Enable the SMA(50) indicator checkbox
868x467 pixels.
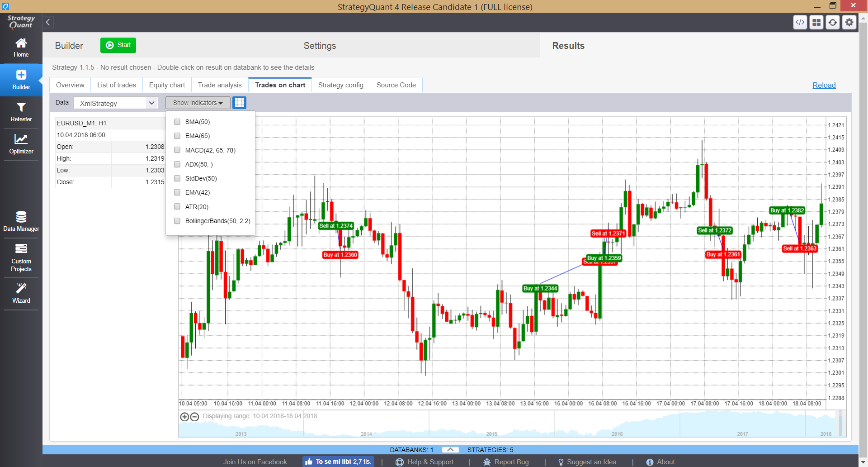point(177,122)
